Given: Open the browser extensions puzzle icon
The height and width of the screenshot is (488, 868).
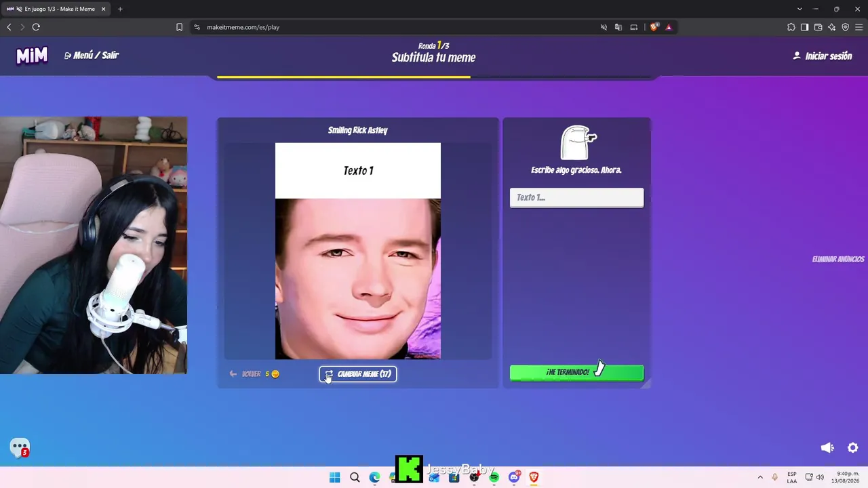Looking at the screenshot, I should coord(791,27).
